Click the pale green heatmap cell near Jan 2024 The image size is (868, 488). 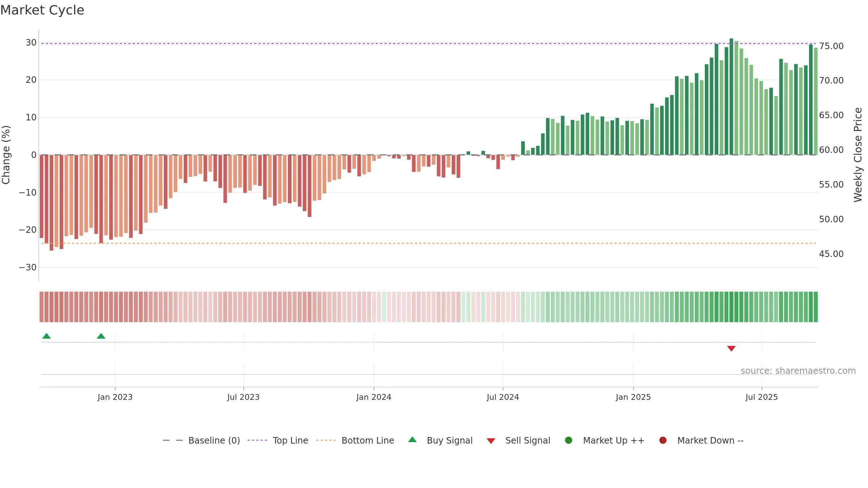(384, 307)
